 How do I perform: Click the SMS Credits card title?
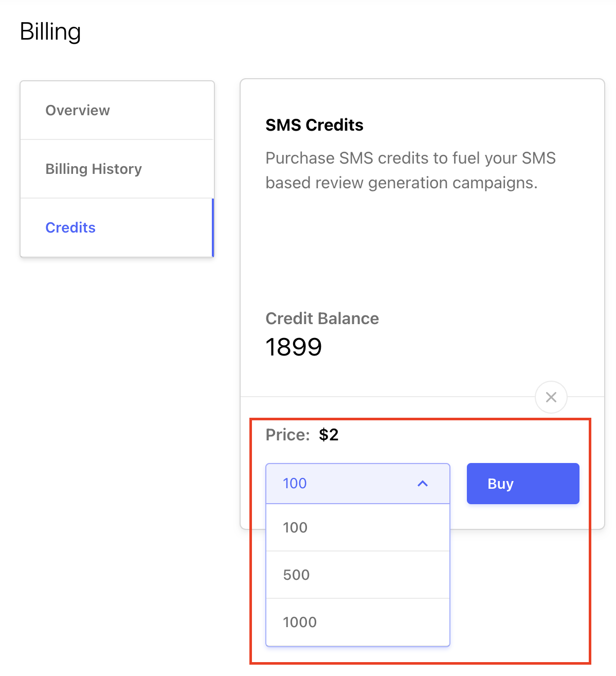pos(314,125)
